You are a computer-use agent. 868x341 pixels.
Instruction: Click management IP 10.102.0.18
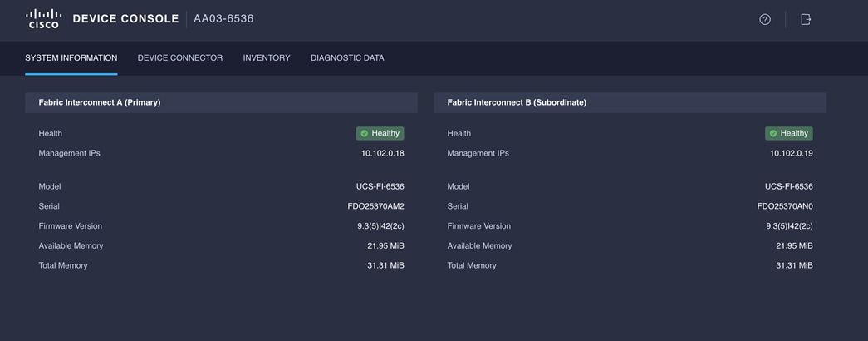click(x=383, y=153)
